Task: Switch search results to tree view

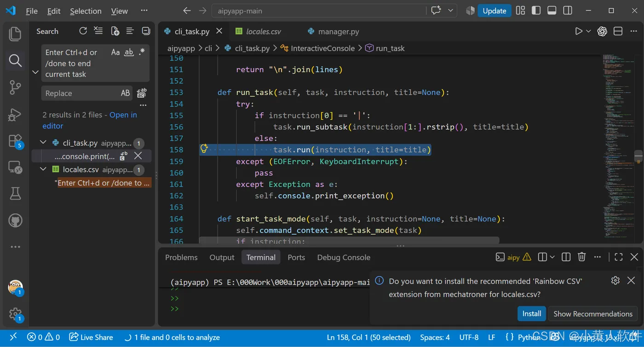Action: (x=130, y=31)
